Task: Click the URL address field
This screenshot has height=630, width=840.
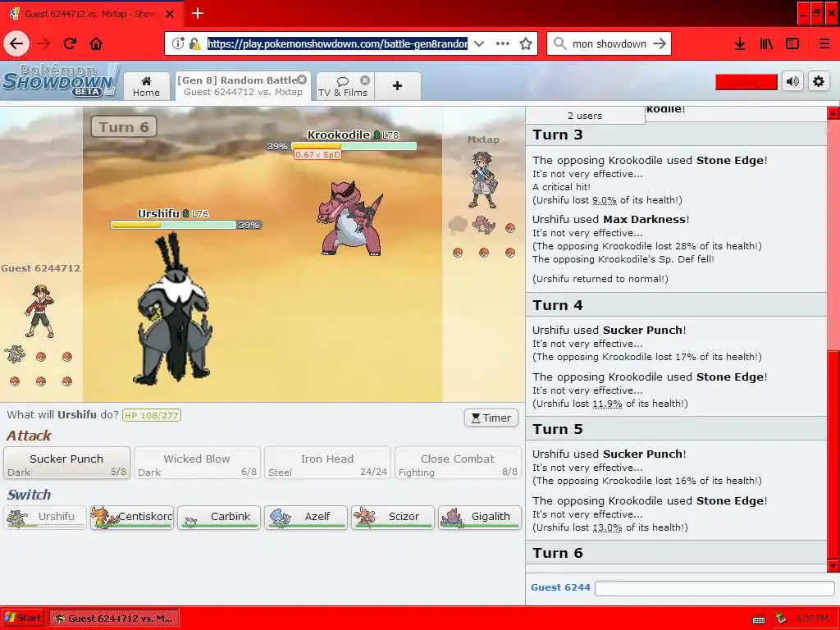Action: 337,43
